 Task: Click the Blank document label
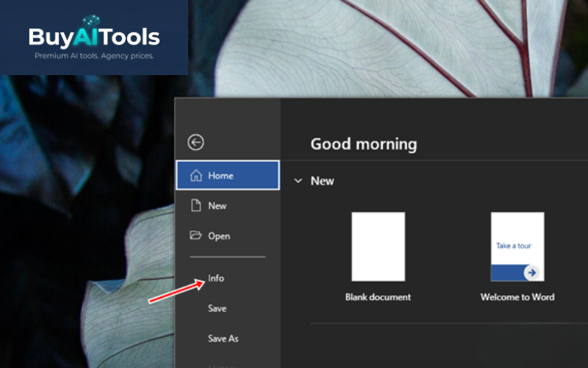[x=378, y=297]
